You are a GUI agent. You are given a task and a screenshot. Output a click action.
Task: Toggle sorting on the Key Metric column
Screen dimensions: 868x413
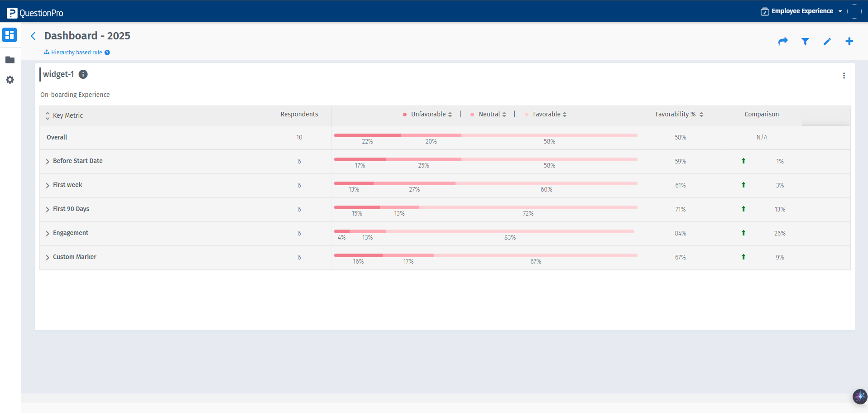coord(47,115)
